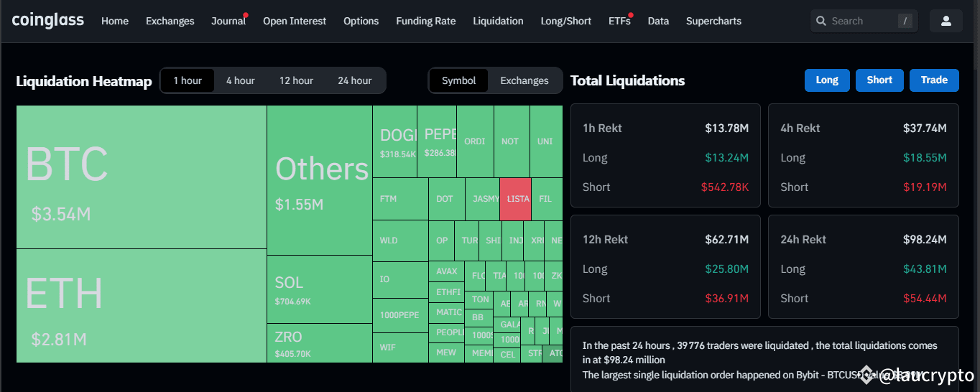Screen dimensions: 980x392
Task: Select the Symbol heatmap view
Action: click(x=459, y=80)
